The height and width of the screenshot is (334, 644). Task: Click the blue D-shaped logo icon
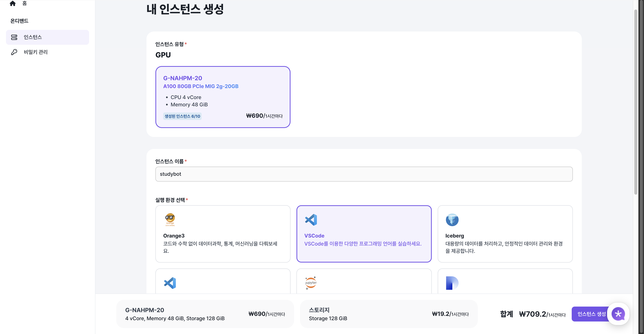click(x=452, y=283)
